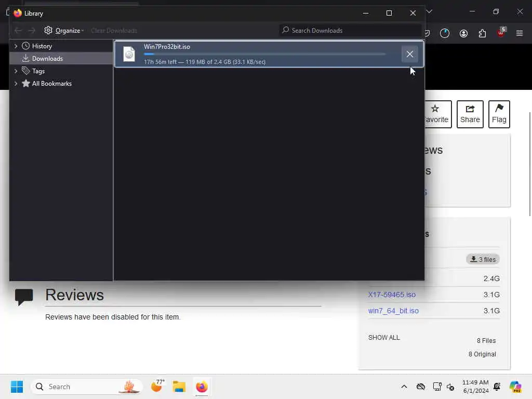This screenshot has height=399, width=532.
Task: Select the Win7Pro32bit.iso file name text
Action: pos(167,47)
